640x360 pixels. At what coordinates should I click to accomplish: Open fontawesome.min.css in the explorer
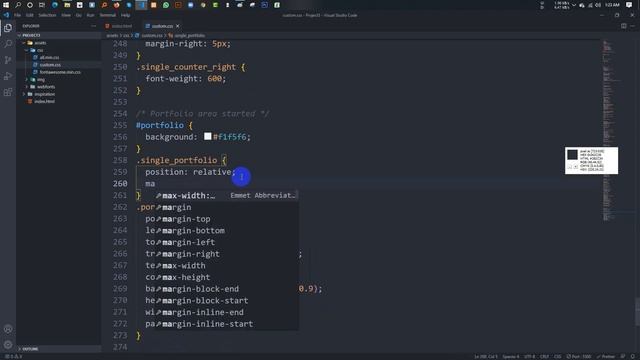click(59, 72)
